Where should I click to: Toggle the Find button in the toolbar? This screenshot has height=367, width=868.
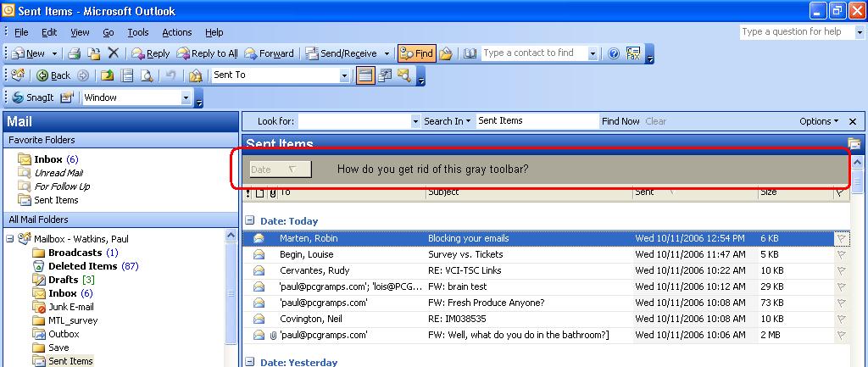(x=416, y=53)
